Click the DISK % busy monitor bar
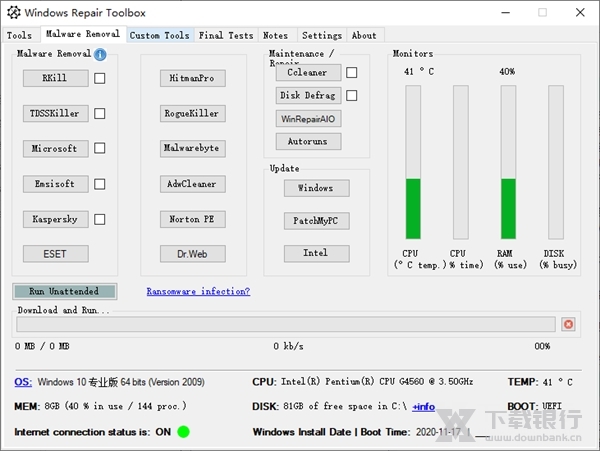600x451 pixels. pyautogui.click(x=556, y=162)
